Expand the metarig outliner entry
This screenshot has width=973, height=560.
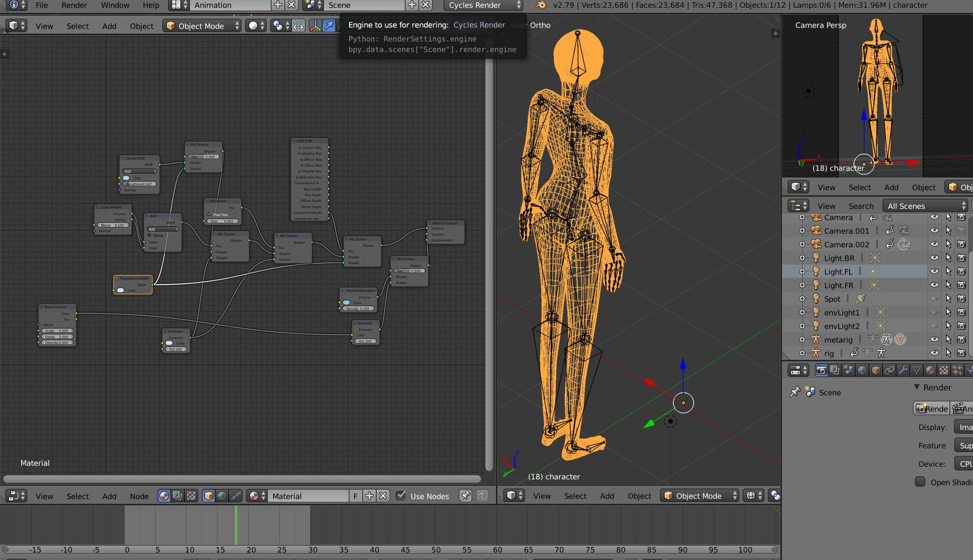pos(802,340)
